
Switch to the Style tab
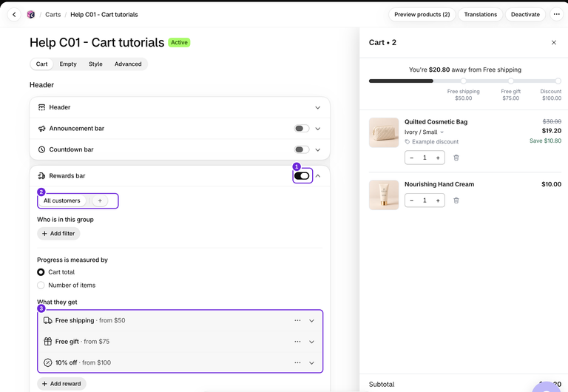(95, 64)
